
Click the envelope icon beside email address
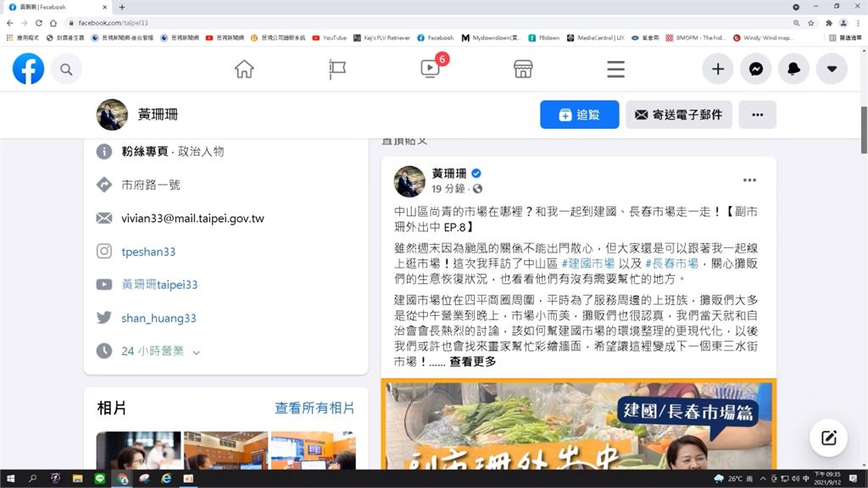(104, 218)
